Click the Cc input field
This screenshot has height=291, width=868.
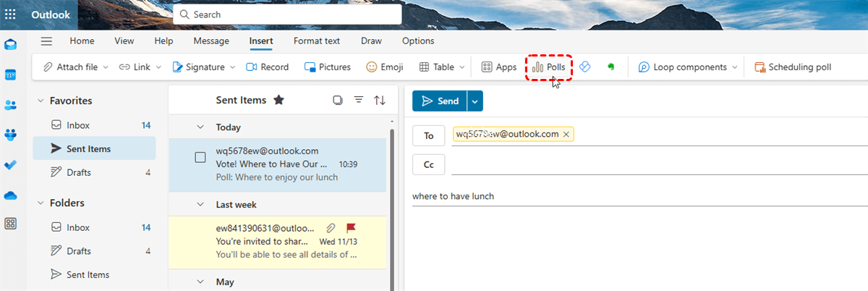click(660, 165)
